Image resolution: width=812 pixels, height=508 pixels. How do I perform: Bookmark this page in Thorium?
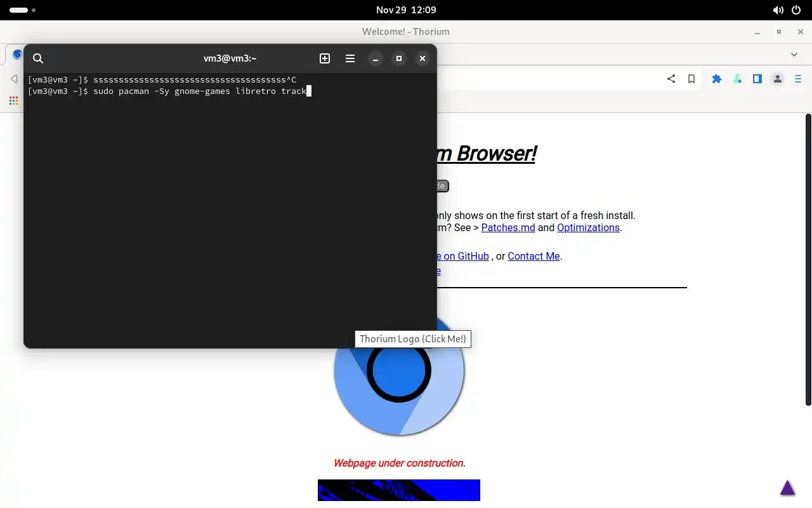click(691, 79)
